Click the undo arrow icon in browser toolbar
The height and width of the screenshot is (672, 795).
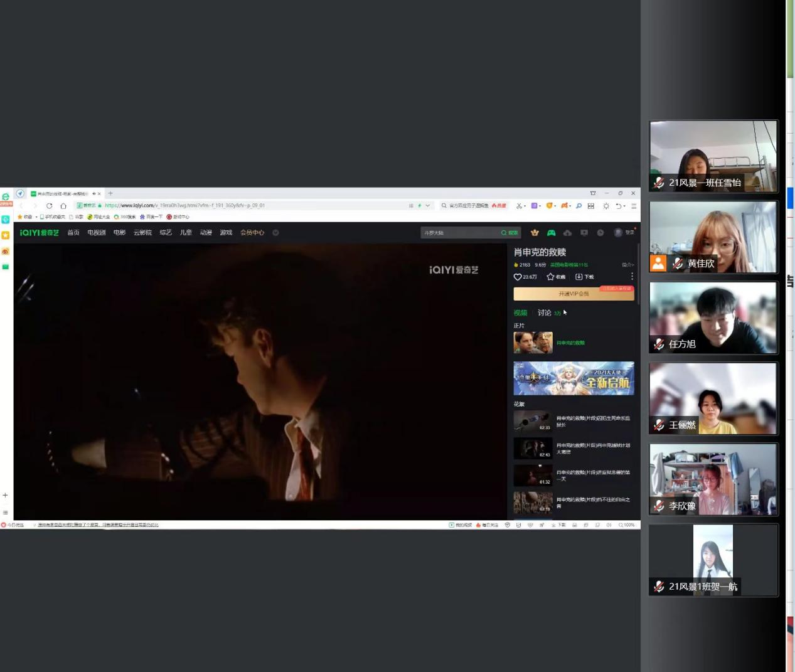(x=618, y=206)
